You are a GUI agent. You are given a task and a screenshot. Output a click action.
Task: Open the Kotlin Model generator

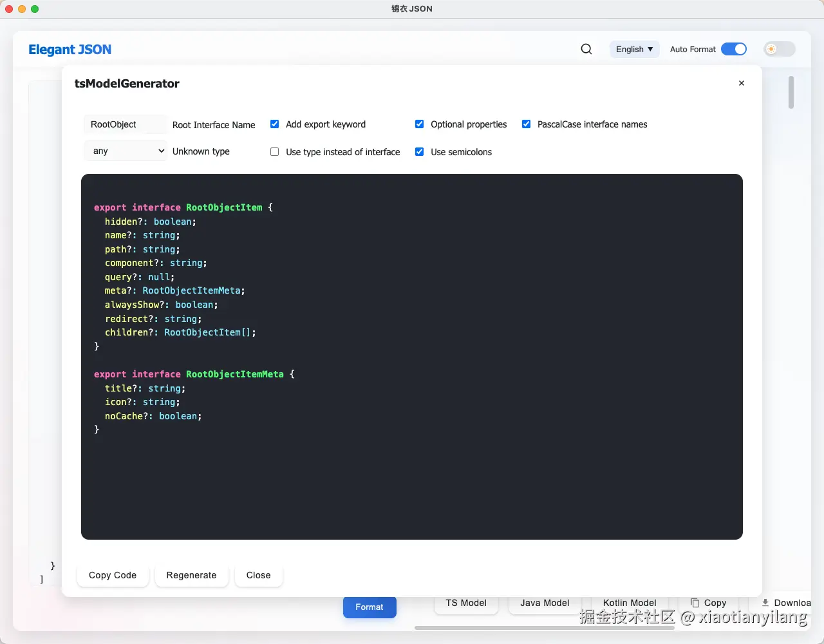pyautogui.click(x=630, y=603)
